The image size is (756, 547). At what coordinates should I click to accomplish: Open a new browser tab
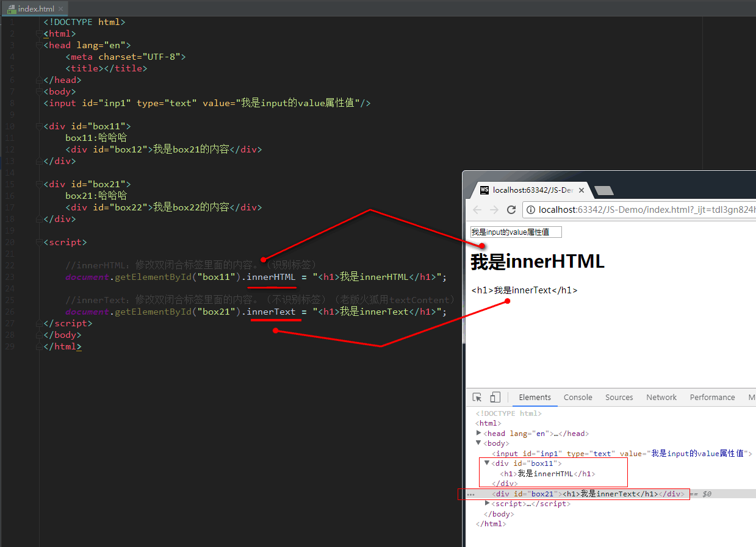click(x=604, y=191)
